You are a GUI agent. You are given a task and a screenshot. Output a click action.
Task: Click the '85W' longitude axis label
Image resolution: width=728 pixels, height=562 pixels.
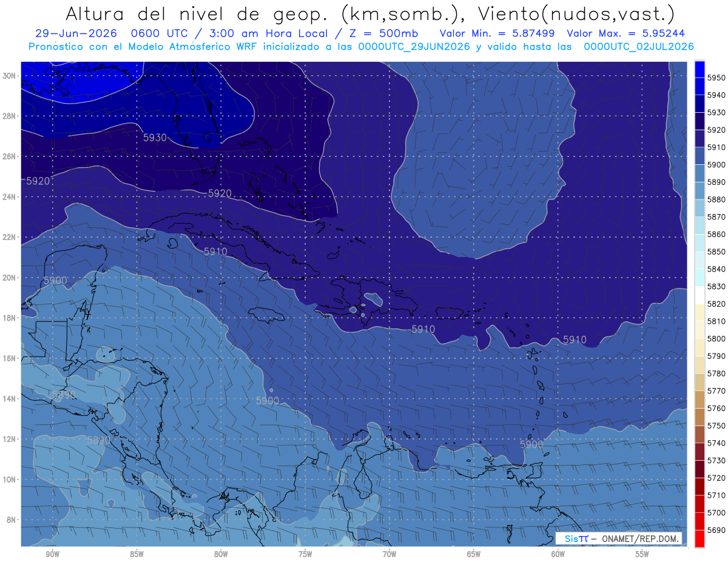tap(136, 554)
